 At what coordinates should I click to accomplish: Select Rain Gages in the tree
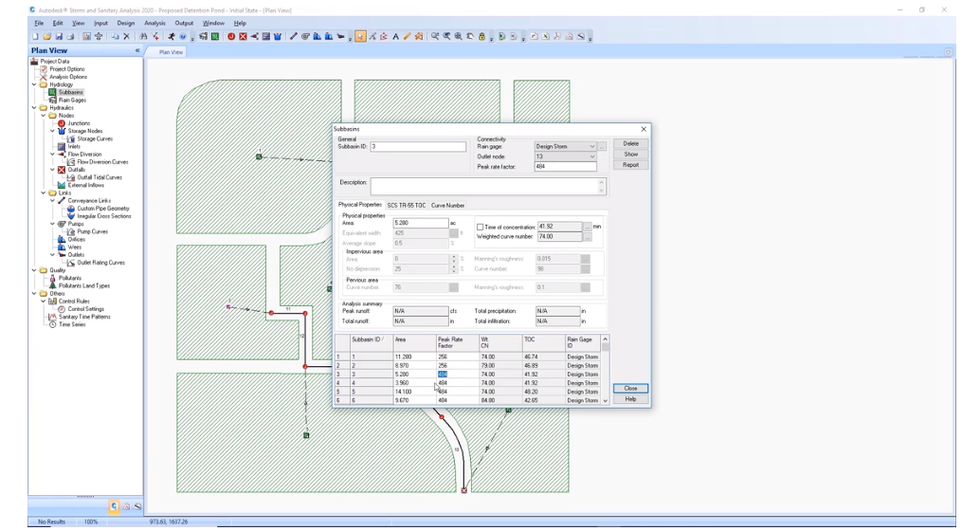click(x=72, y=101)
